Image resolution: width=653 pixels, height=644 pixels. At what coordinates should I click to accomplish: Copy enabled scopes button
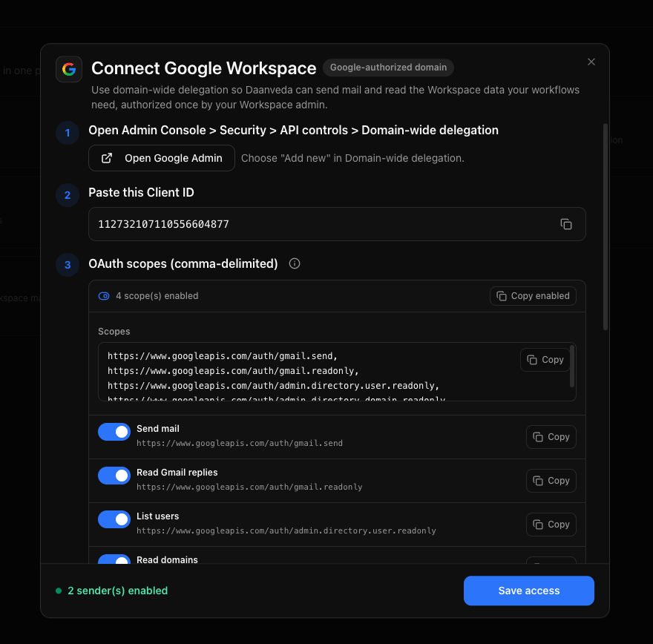point(533,296)
